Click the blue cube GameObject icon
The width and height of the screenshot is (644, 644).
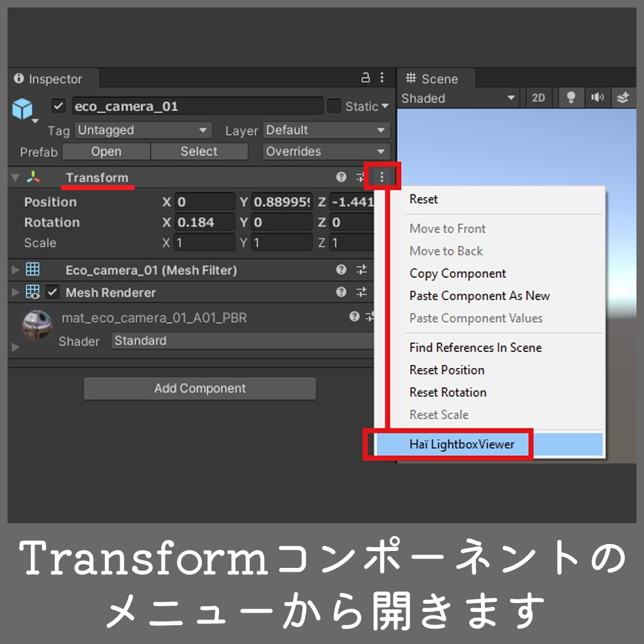pyautogui.click(x=22, y=108)
